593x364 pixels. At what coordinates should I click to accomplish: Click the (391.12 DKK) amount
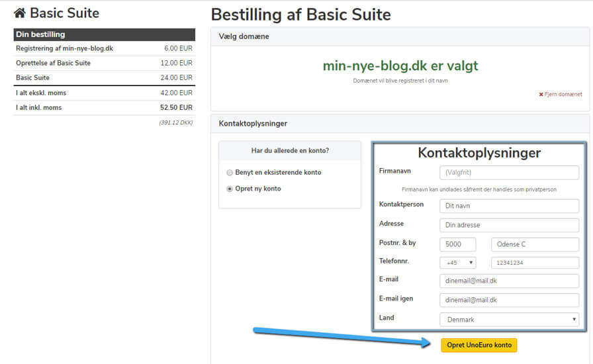click(176, 122)
